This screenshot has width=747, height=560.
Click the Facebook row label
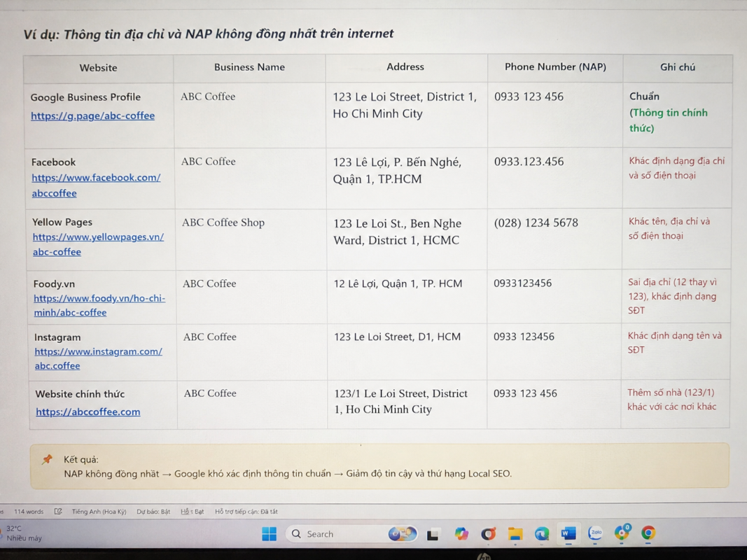tap(53, 162)
